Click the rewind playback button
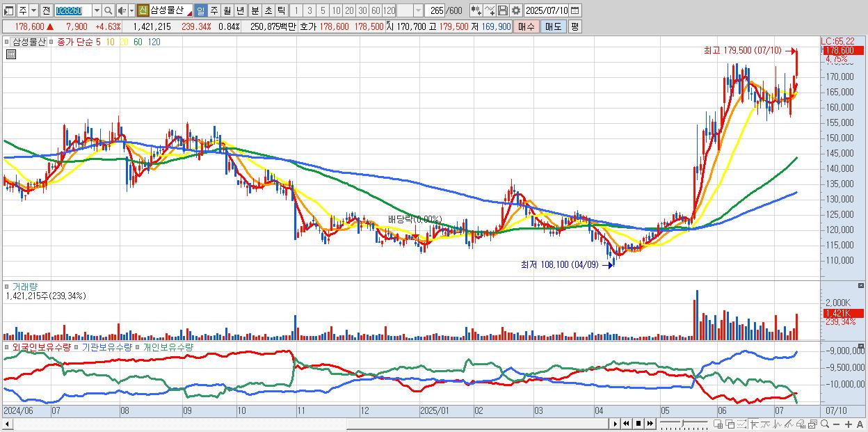This screenshot has width=868, height=432. coord(626,424)
